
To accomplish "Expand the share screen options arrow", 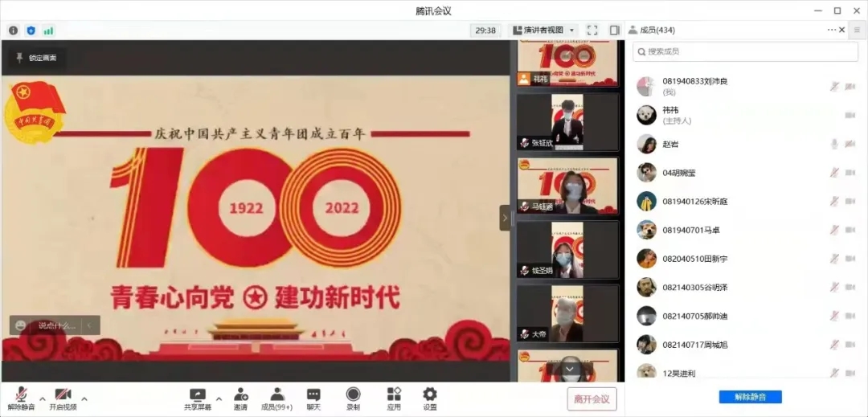I will (219, 398).
